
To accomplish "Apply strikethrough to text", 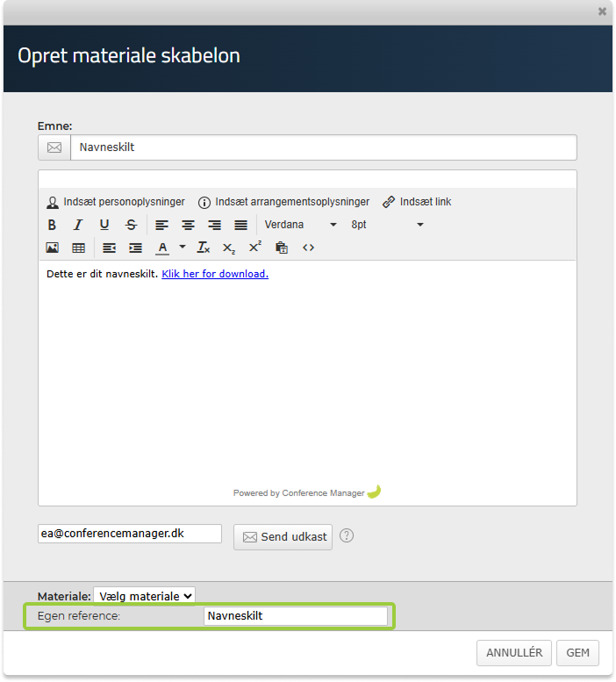I will (x=131, y=225).
